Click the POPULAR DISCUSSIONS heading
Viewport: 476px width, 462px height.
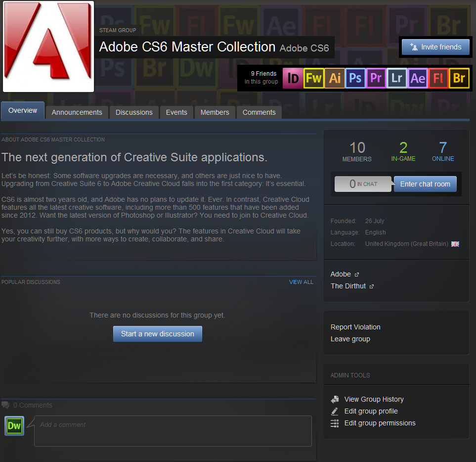click(x=31, y=282)
